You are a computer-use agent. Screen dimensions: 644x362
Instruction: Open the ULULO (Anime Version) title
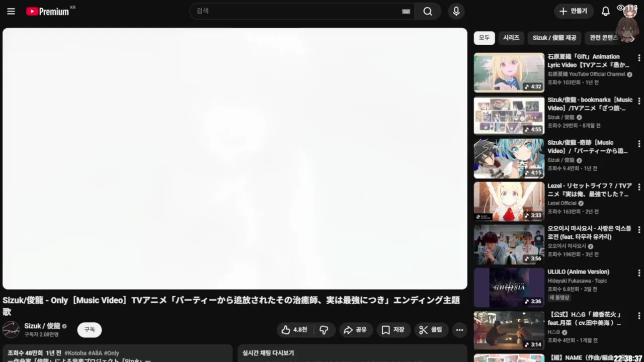[x=578, y=272]
